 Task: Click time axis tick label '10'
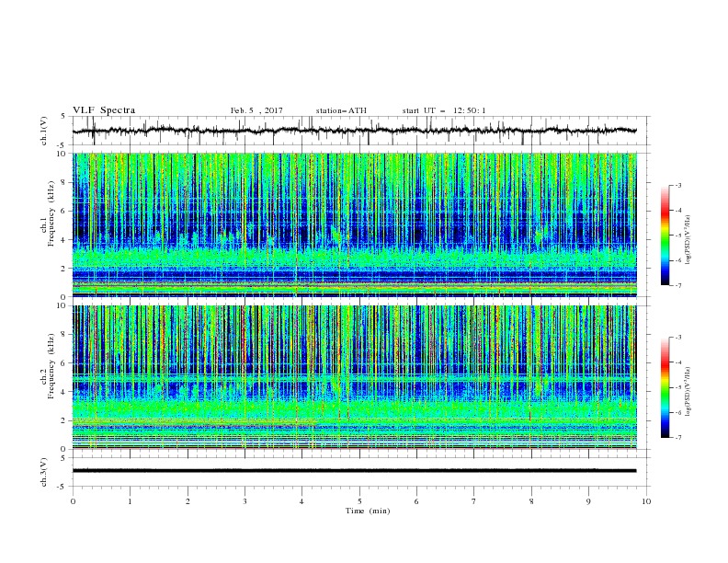tap(646, 501)
